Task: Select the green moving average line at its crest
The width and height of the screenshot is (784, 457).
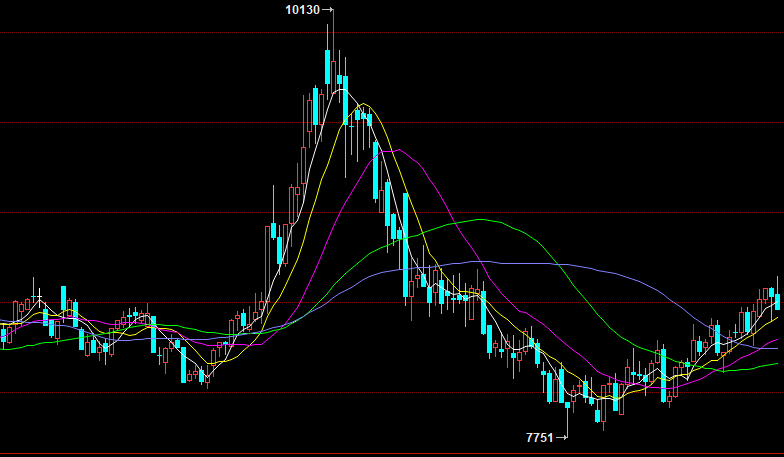Action: pyautogui.click(x=484, y=219)
